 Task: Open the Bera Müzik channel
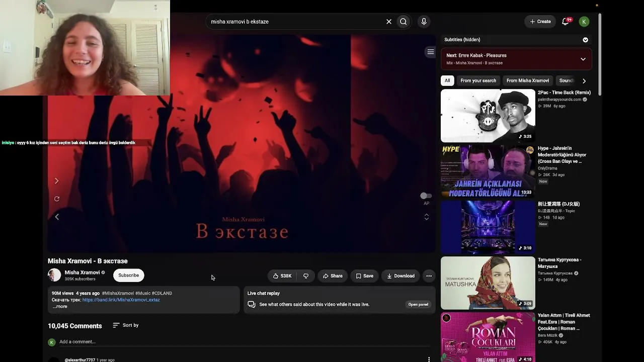click(547, 335)
